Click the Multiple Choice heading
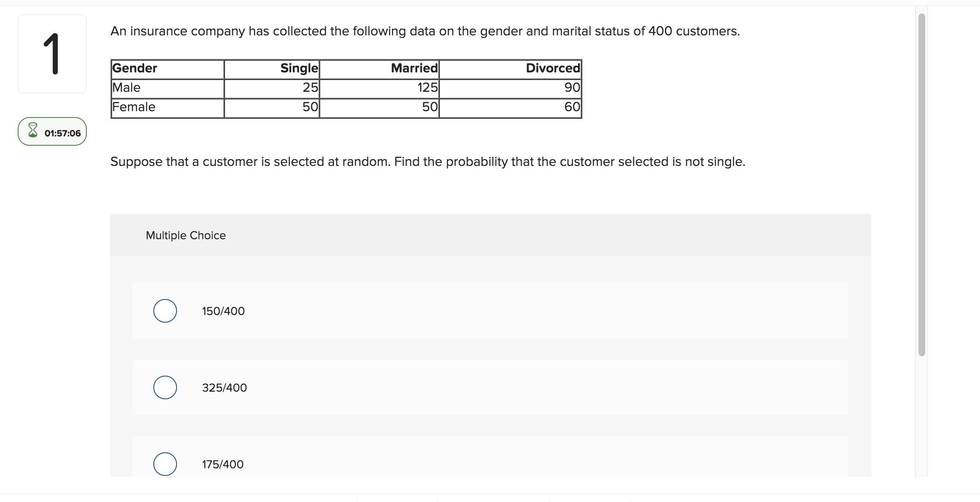Viewport: 980px width, 502px height. coord(186,235)
